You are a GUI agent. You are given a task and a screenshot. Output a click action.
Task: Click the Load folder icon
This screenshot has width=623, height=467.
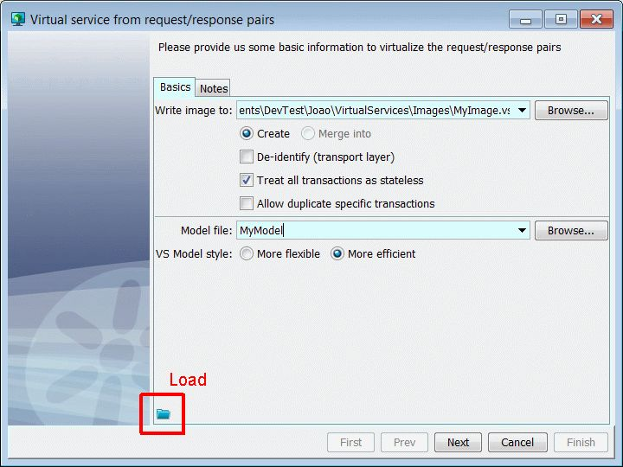point(163,414)
